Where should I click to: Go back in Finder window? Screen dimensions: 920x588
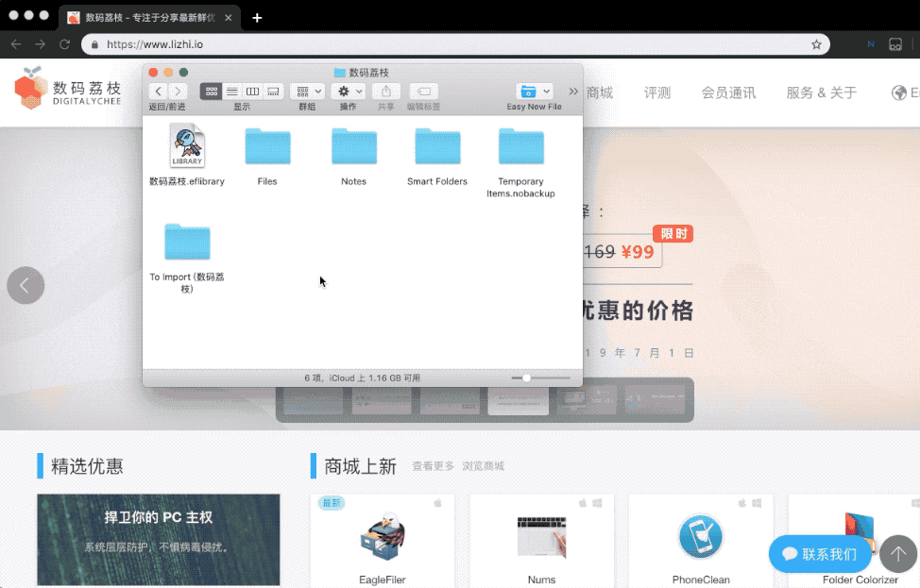(158, 92)
